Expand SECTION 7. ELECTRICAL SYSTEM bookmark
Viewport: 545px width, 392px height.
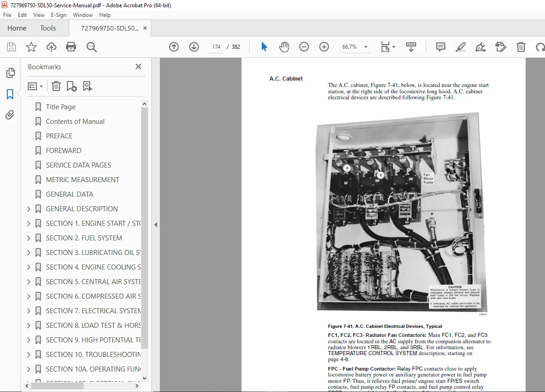coord(29,311)
